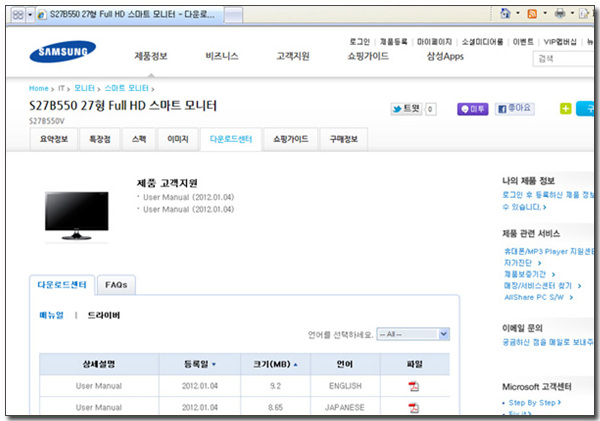Sort by 크기(MB) column arrow
Image resolution: width=600 pixels, height=421 pixels.
point(295,365)
